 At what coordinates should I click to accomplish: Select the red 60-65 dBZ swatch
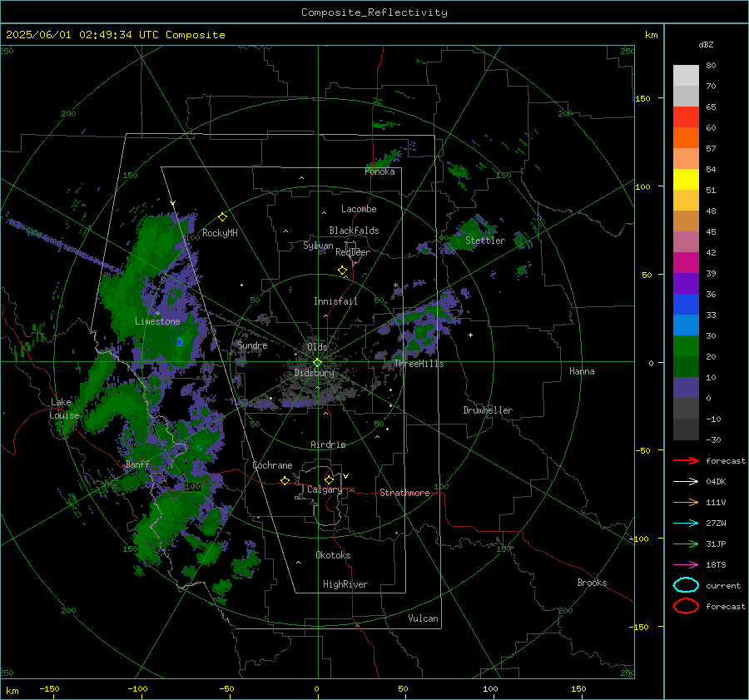[686, 117]
